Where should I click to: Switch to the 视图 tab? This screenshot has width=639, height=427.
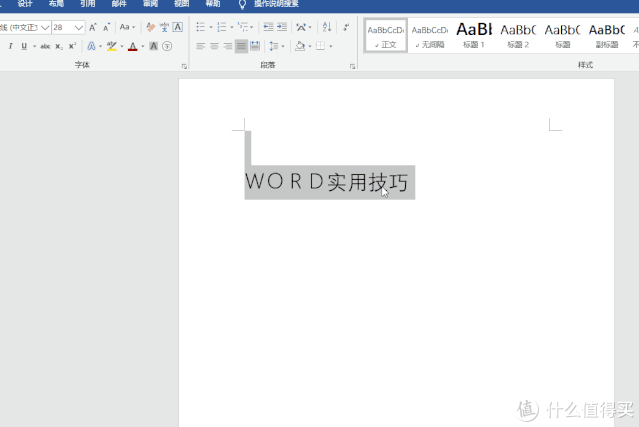(x=181, y=4)
